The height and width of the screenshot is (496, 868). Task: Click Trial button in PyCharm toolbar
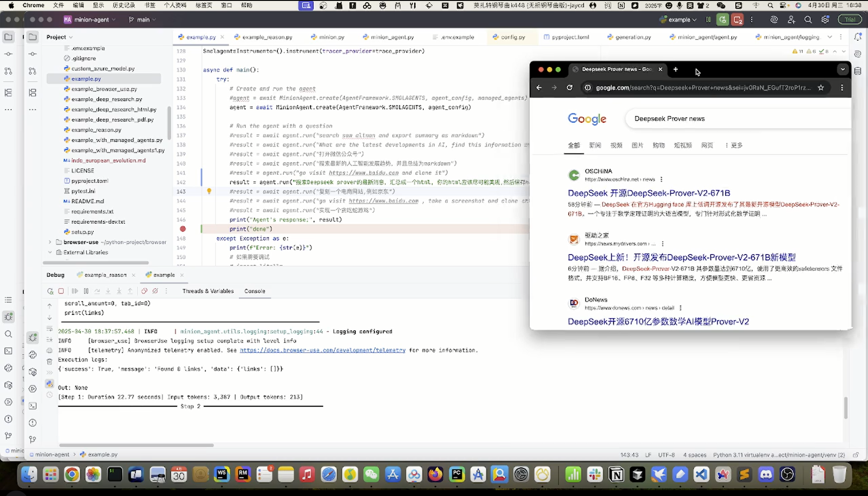point(850,19)
